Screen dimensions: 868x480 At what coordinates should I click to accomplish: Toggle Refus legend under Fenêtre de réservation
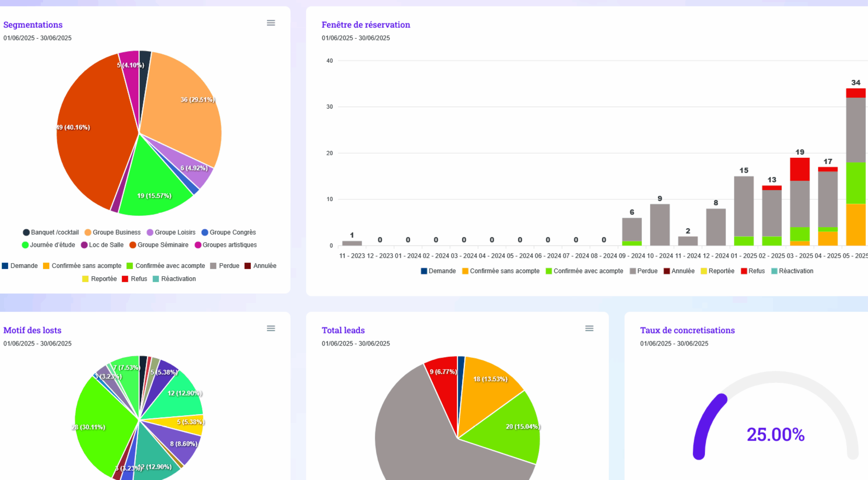click(x=753, y=271)
